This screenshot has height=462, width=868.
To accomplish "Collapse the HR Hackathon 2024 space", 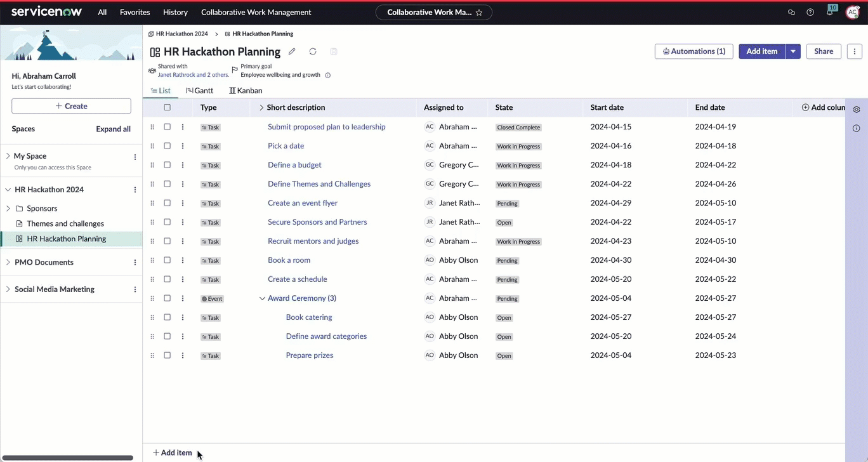I will [8, 190].
